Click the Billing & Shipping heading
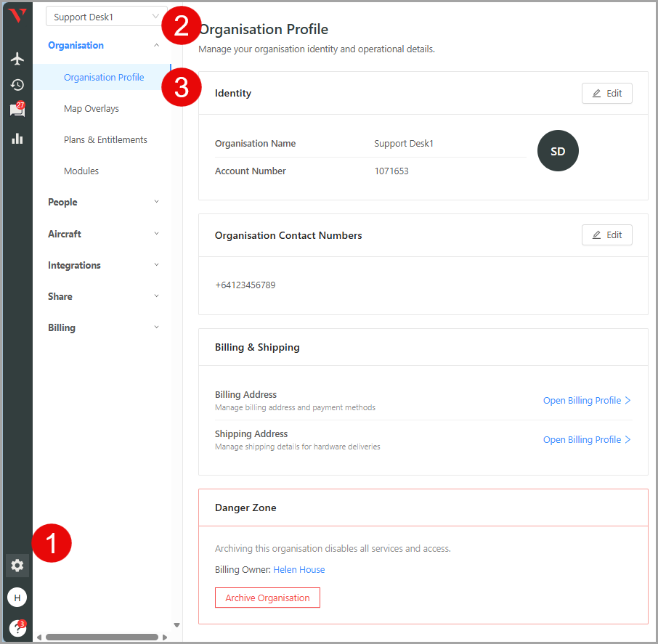Screen dimensions: 658x644 click(257, 347)
